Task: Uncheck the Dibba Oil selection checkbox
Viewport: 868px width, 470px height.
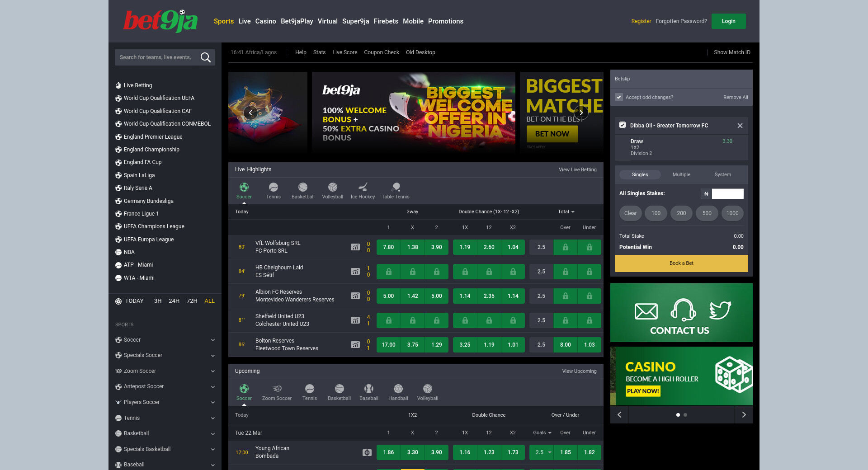Action: [623, 125]
